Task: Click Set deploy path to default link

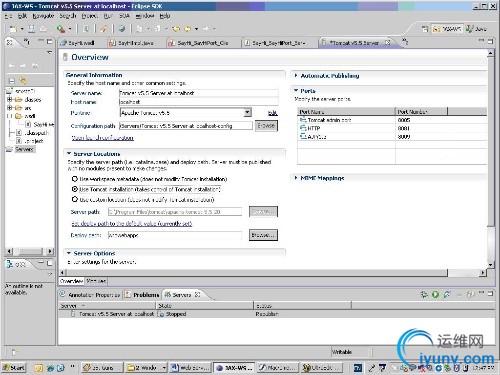Action: pos(132,223)
